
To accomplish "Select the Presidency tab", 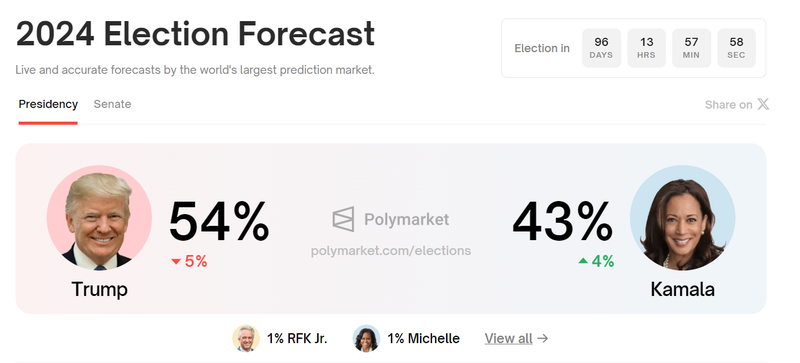I will coord(48,104).
